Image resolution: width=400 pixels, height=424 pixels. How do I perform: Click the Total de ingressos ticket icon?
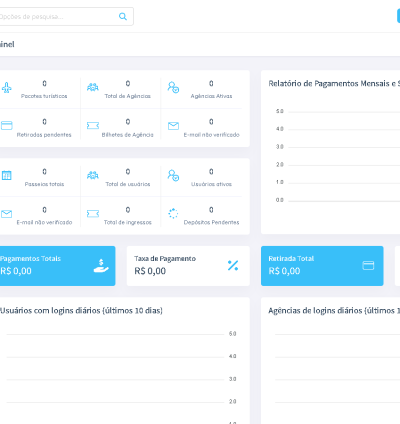(93, 214)
